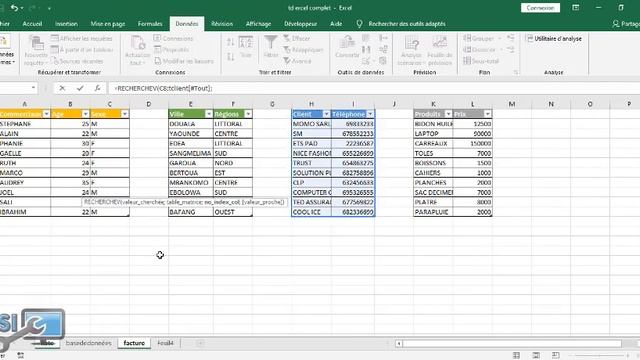This screenshot has height=360, width=640.
Task: Cancel the formula entry with X
Action: [62, 88]
